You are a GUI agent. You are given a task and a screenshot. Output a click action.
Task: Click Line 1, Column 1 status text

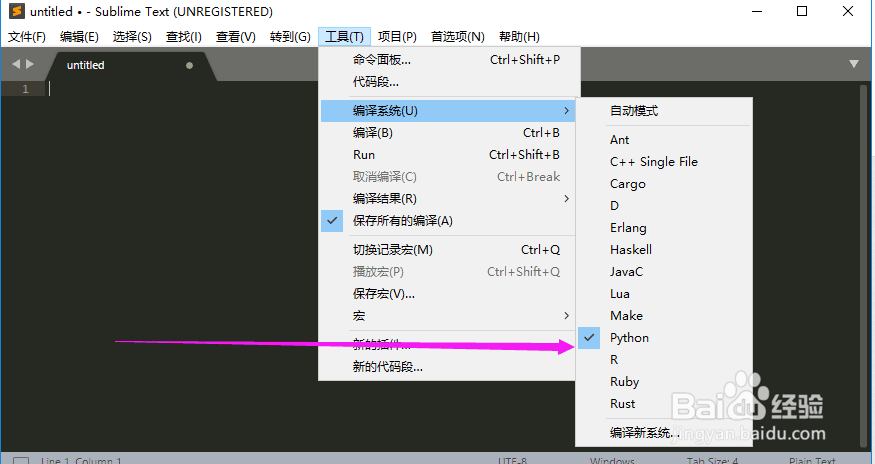[x=81, y=461]
